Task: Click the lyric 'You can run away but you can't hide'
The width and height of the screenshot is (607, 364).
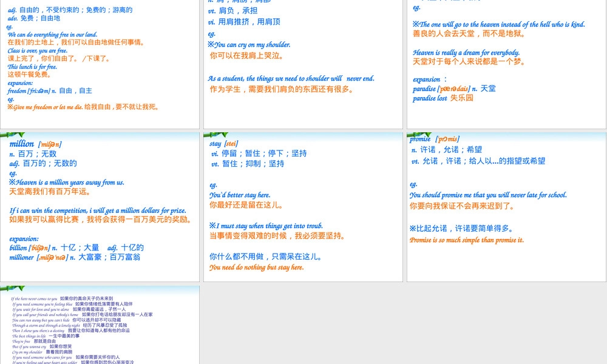Action: (41, 320)
